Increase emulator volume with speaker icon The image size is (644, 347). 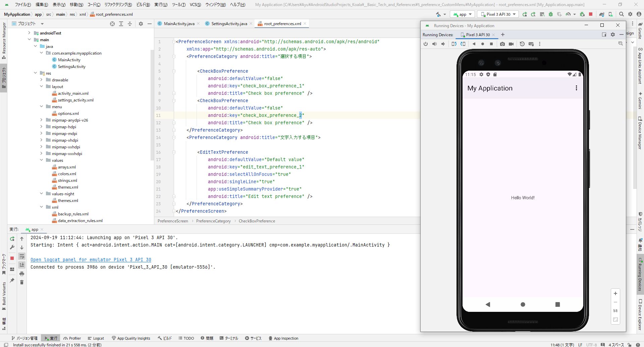[434, 44]
